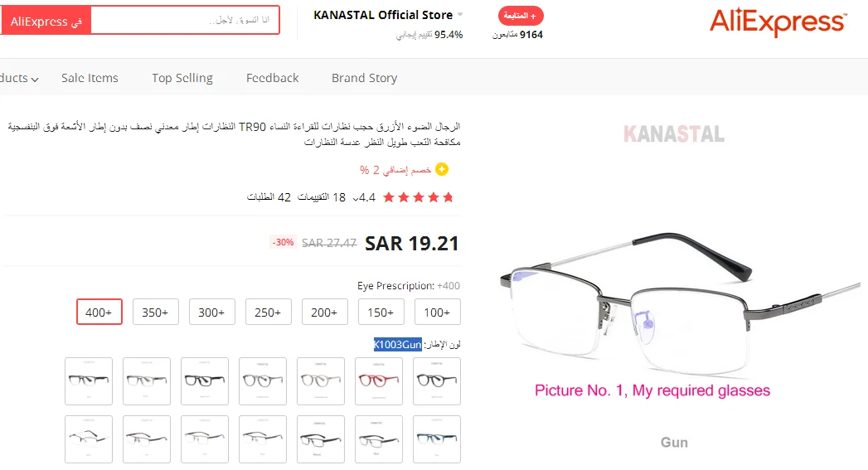Click the yellow extra discount coin icon

pos(442,169)
